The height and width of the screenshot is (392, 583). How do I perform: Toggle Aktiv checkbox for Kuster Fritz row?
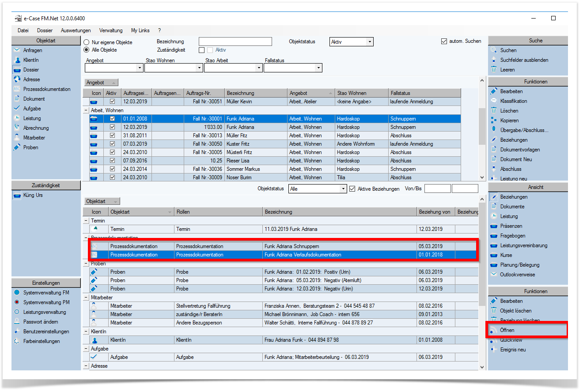[112, 144]
